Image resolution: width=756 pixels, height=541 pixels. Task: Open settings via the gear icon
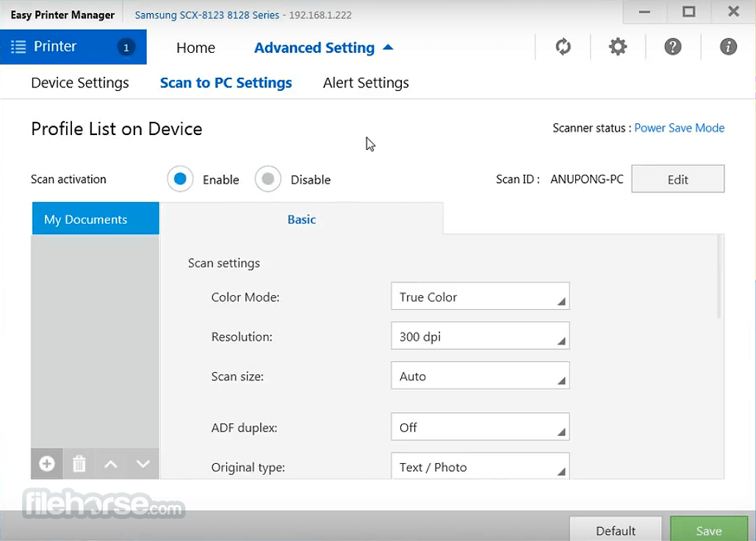[x=618, y=47]
